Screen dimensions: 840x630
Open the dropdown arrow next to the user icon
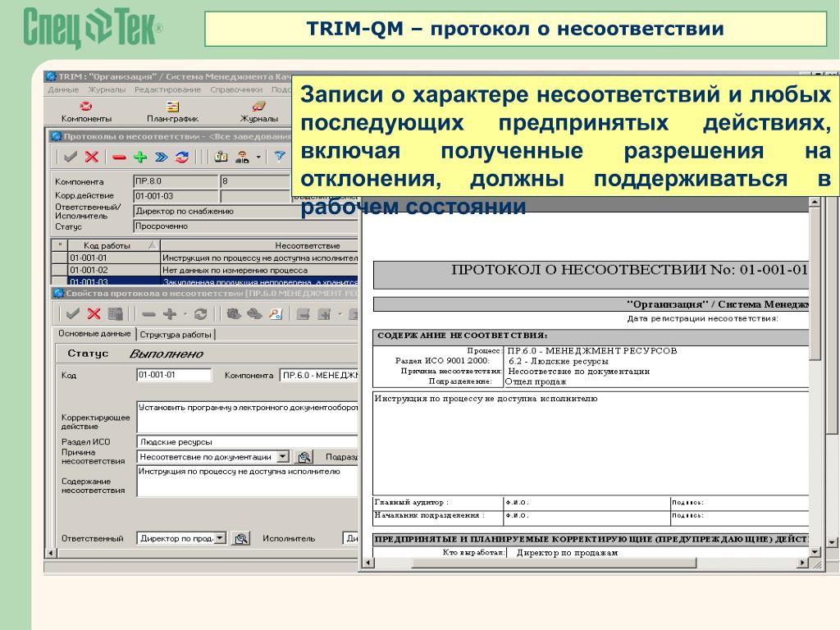coord(258,157)
